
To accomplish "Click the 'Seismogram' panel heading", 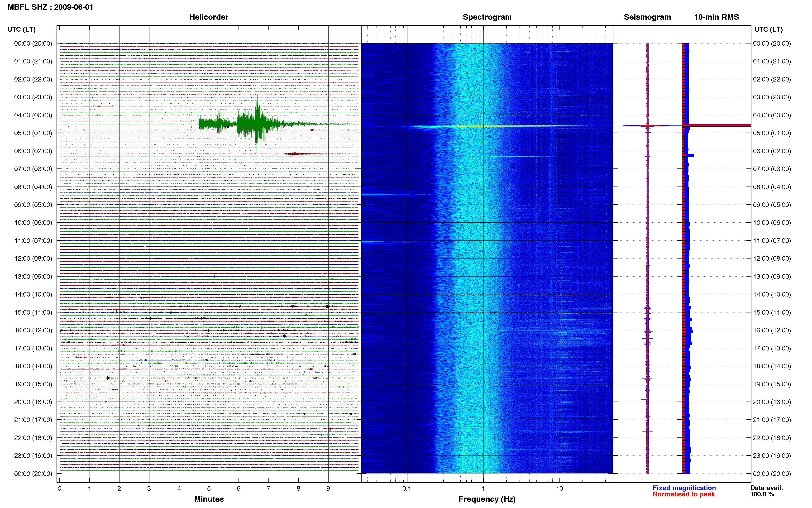I will tap(647, 17).
